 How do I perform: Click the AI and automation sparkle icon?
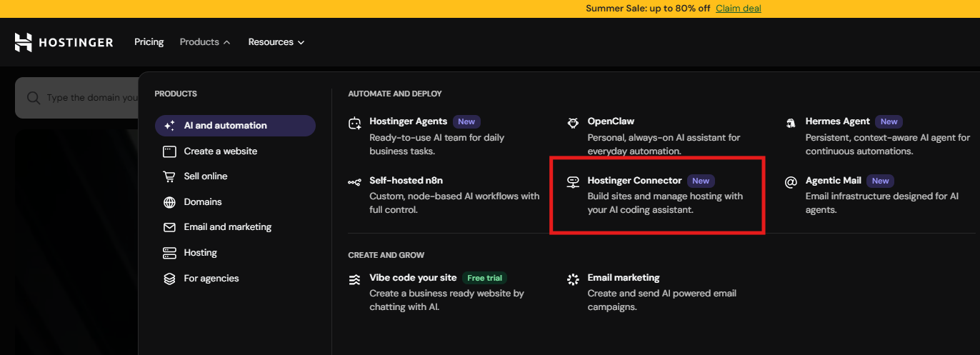[169, 126]
